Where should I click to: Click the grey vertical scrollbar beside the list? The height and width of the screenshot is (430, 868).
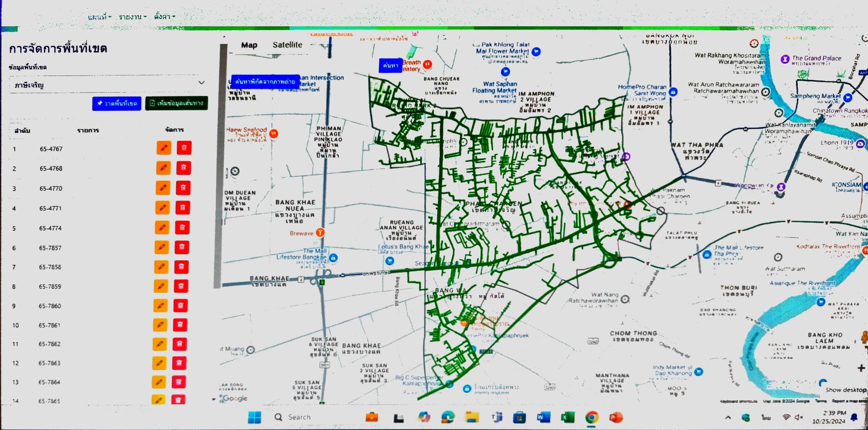point(223,167)
